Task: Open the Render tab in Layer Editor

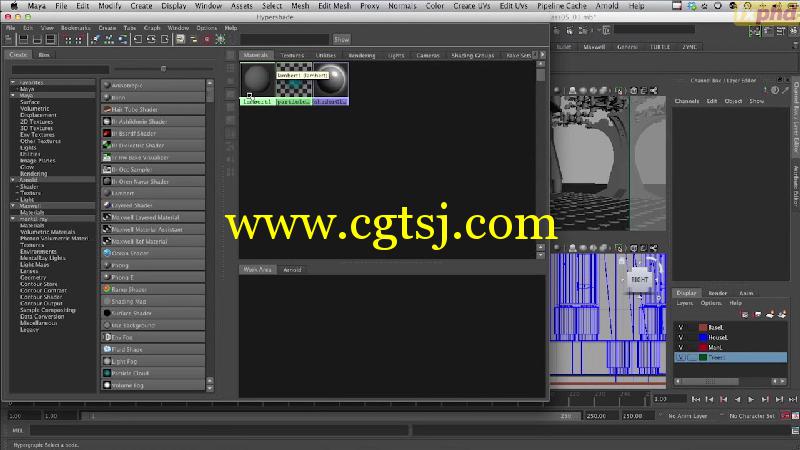Action: coord(717,293)
